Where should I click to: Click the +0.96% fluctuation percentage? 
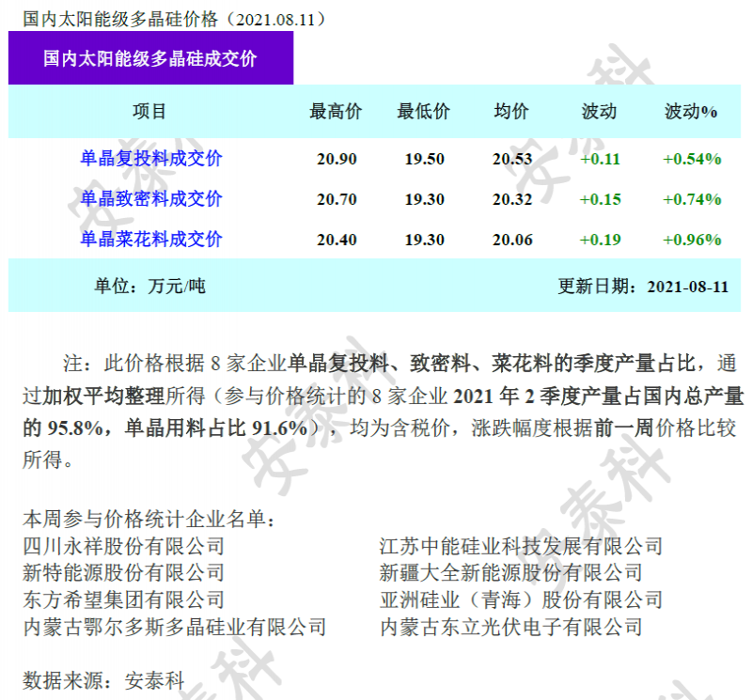point(691,240)
